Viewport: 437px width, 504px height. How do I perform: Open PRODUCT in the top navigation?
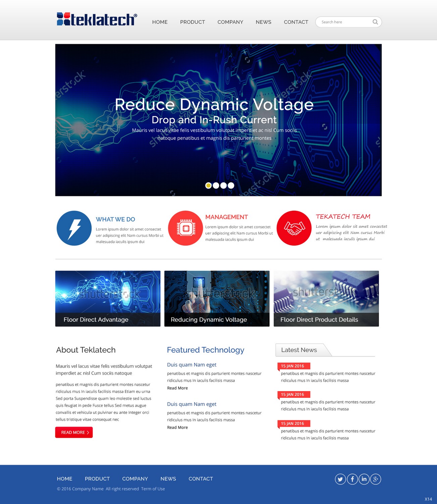(x=192, y=22)
